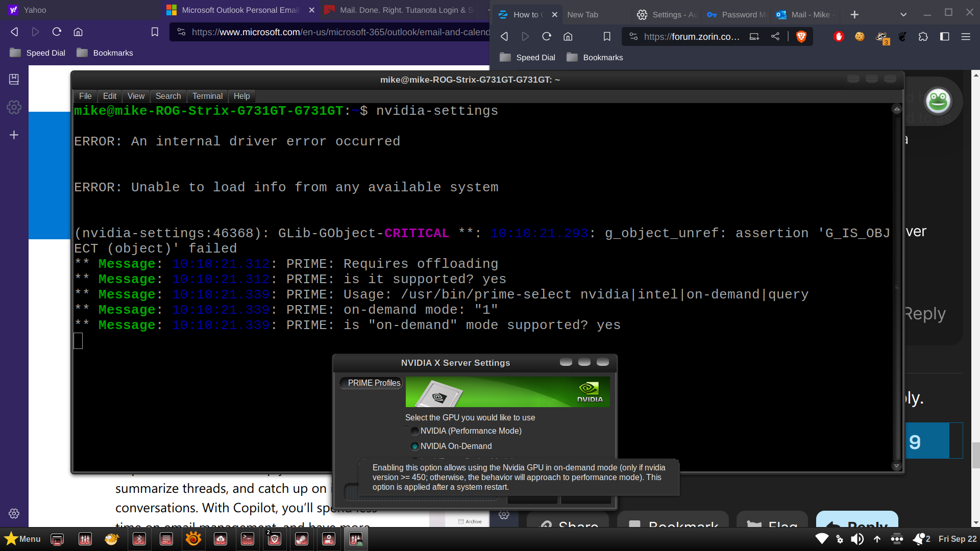Click the install app icon in address bar

[x=754, y=36]
